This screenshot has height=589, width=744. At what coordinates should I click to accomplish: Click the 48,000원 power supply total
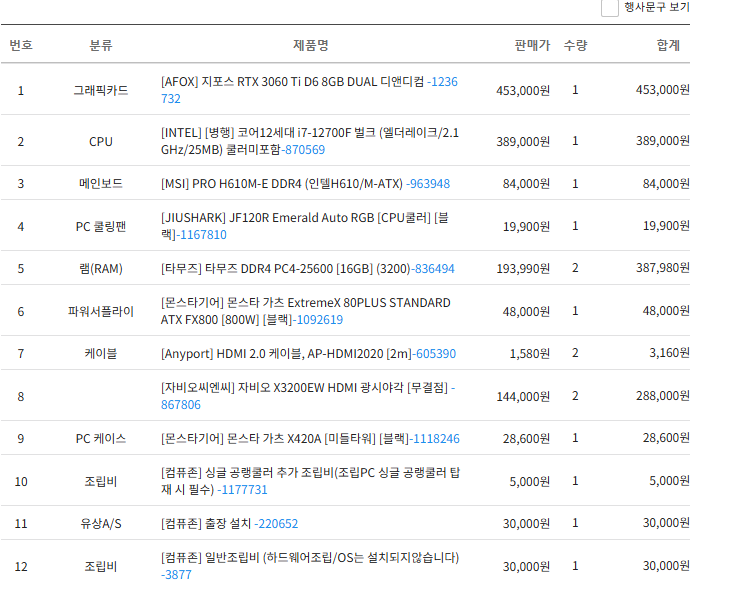click(666, 310)
